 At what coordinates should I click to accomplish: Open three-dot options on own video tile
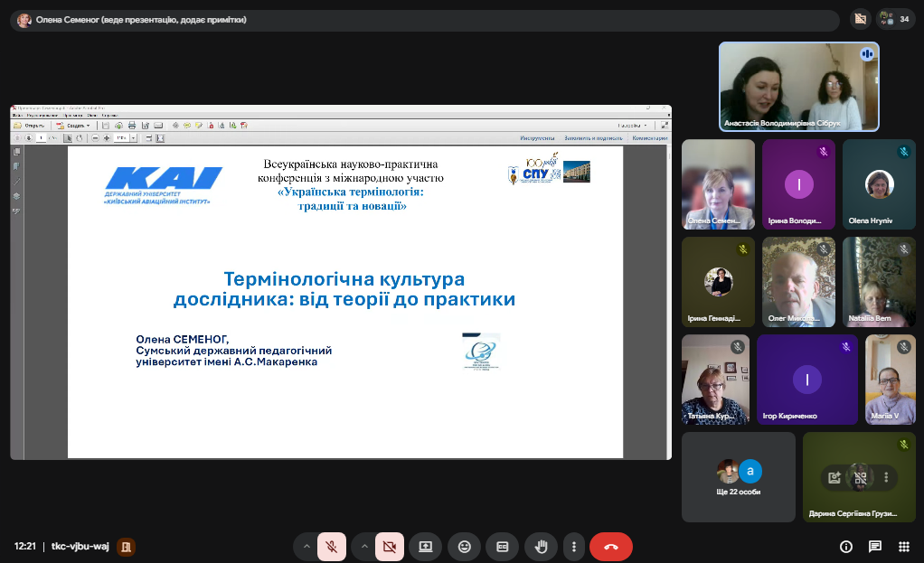point(886,477)
